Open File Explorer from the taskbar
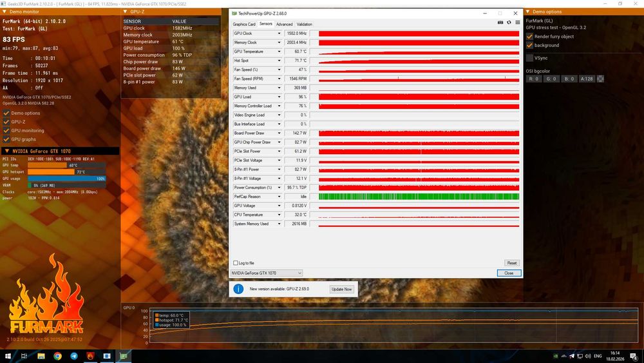The height and width of the screenshot is (363, 644). (x=41, y=356)
